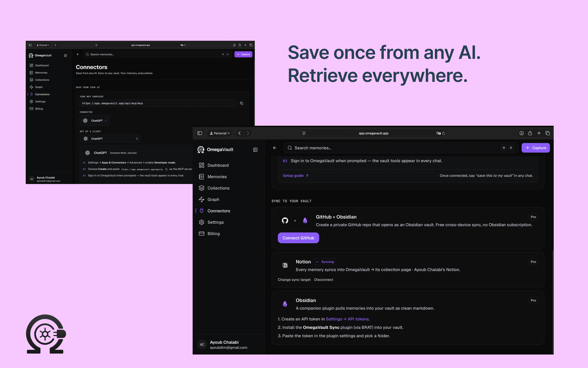Toggle Safari sidebar in front window
Viewport: 588px width, 368px height.
click(200, 133)
